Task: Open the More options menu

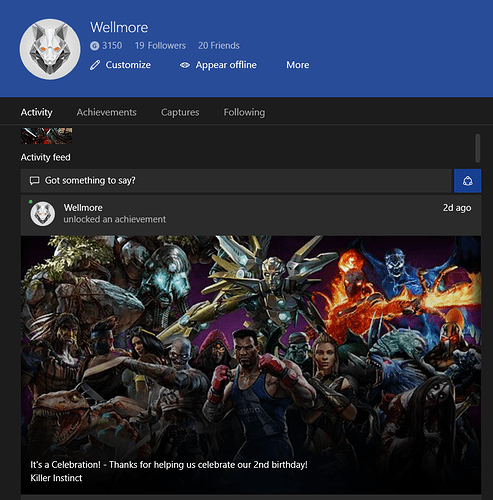Action: click(x=298, y=65)
